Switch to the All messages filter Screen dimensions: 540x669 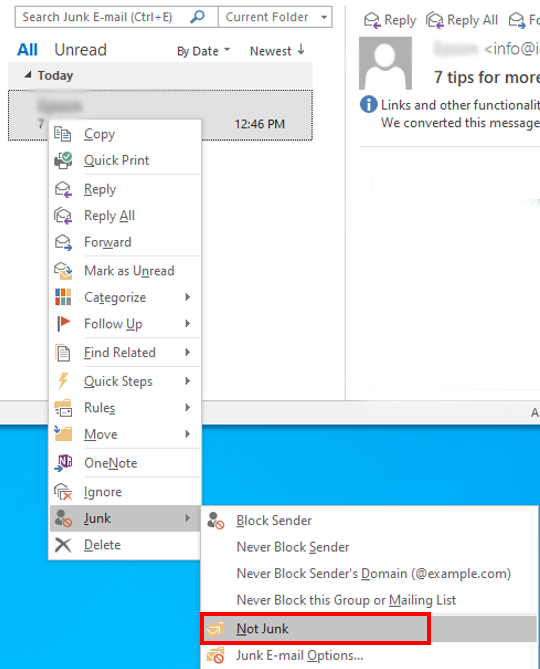point(27,50)
